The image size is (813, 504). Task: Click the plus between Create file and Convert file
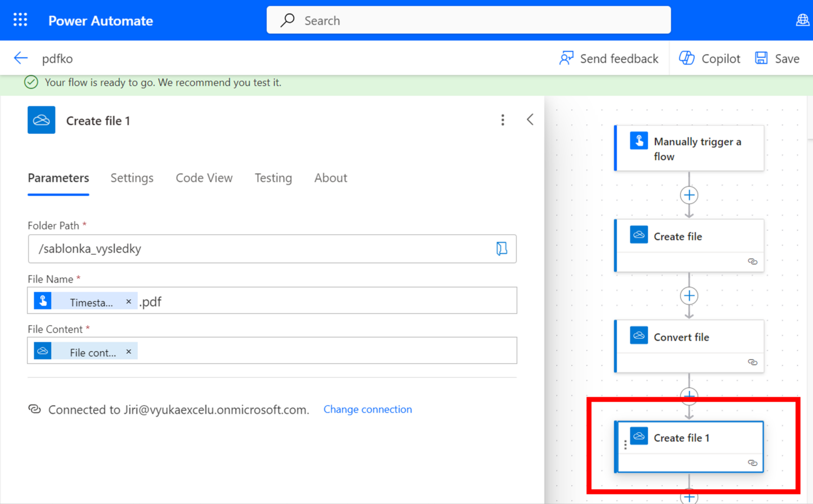pyautogui.click(x=689, y=296)
